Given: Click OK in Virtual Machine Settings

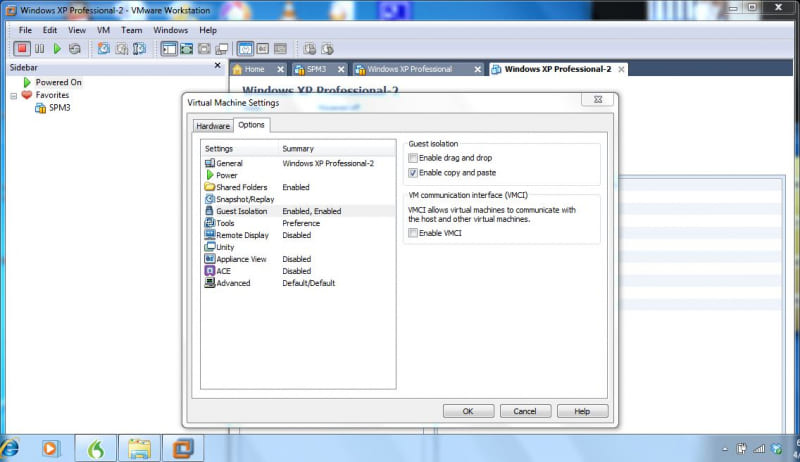Looking at the screenshot, I should coord(468,411).
